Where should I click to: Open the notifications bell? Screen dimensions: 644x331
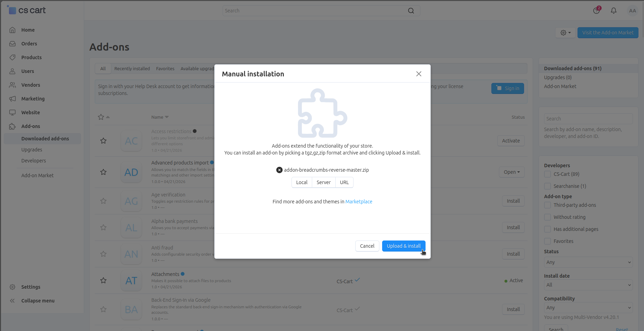pyautogui.click(x=614, y=11)
